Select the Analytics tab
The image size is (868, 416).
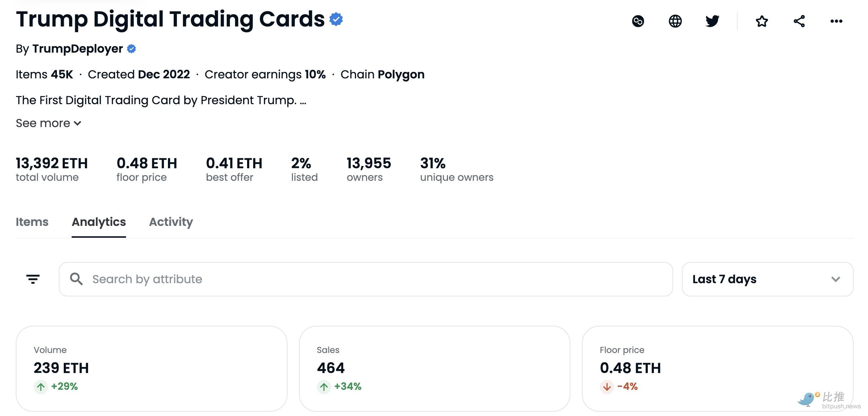pyautogui.click(x=98, y=222)
